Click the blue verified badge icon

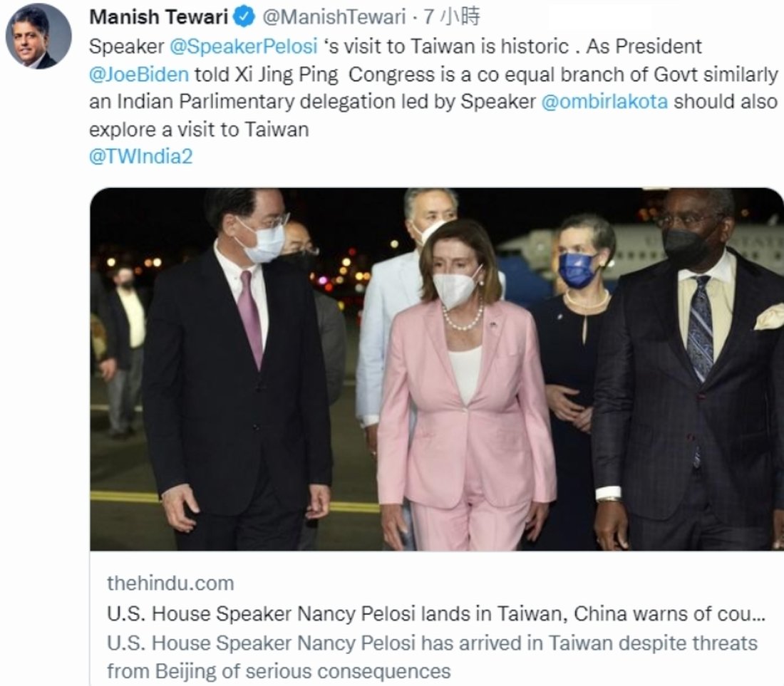coord(245,18)
